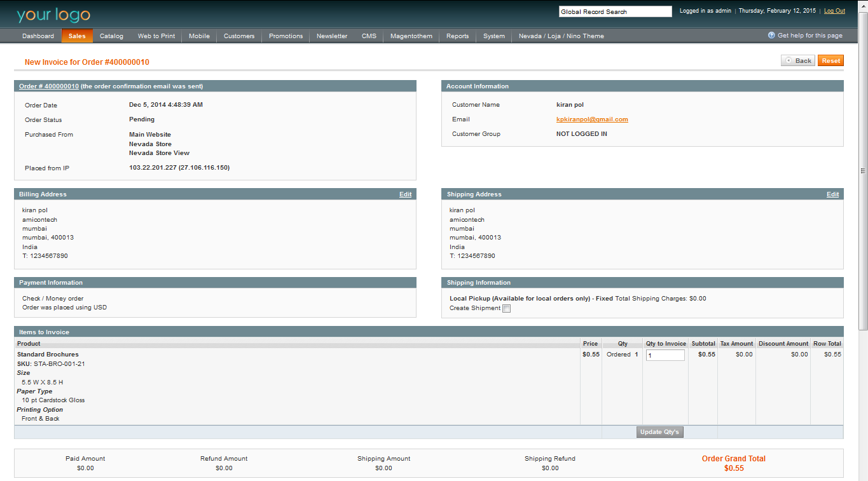Open the Order # 400000010 link
The image size is (868, 481).
pos(49,86)
